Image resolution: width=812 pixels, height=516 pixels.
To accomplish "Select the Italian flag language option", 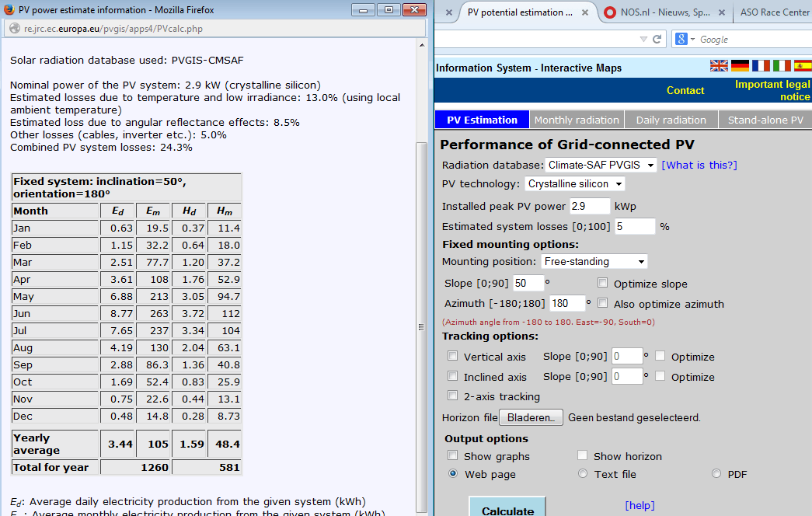I will tap(782, 66).
